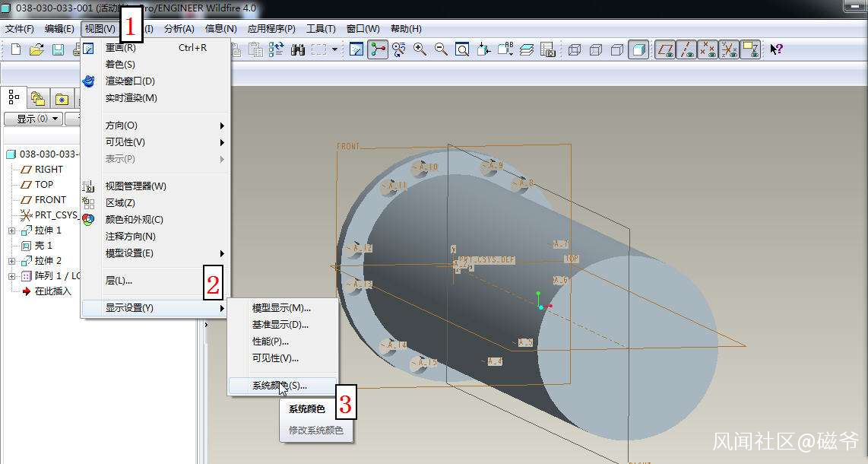
Task: Open 颜色和外观(C) menu entry
Action: (x=134, y=220)
